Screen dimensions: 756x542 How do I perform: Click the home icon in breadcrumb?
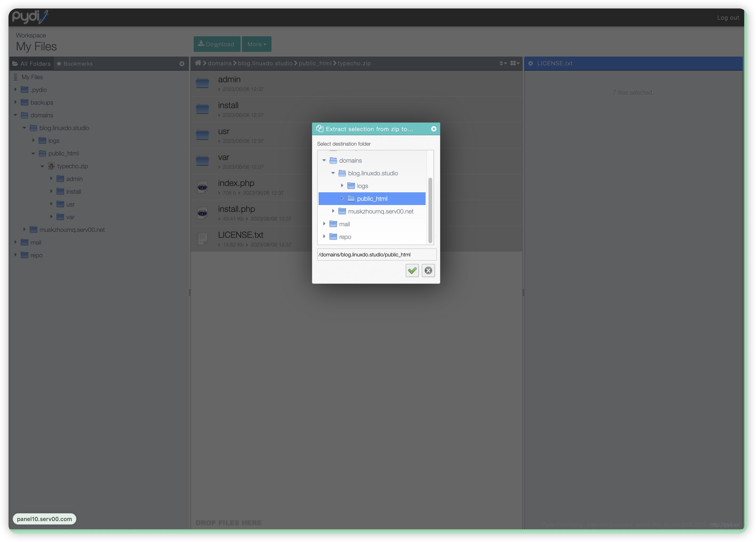(198, 63)
